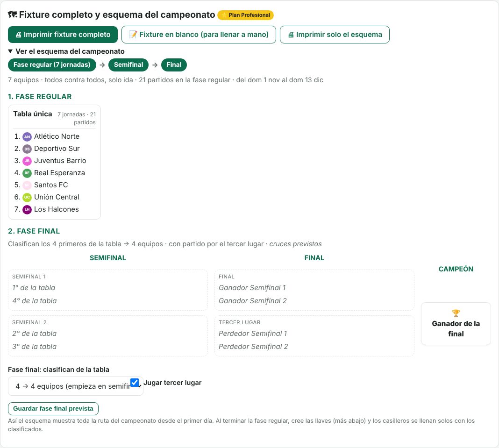Screen dimensions: 499x448
Task: Click the Ganador de la final champion card
Action: click(x=456, y=324)
